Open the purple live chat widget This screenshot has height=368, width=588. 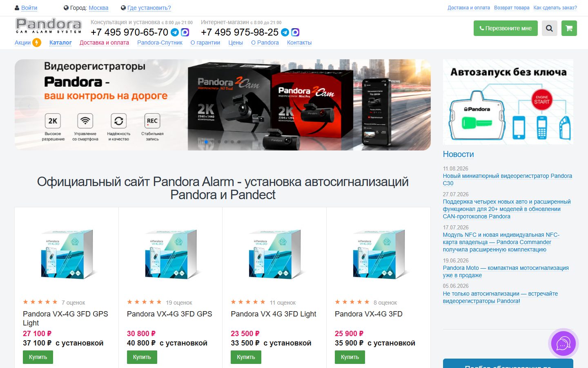click(563, 343)
